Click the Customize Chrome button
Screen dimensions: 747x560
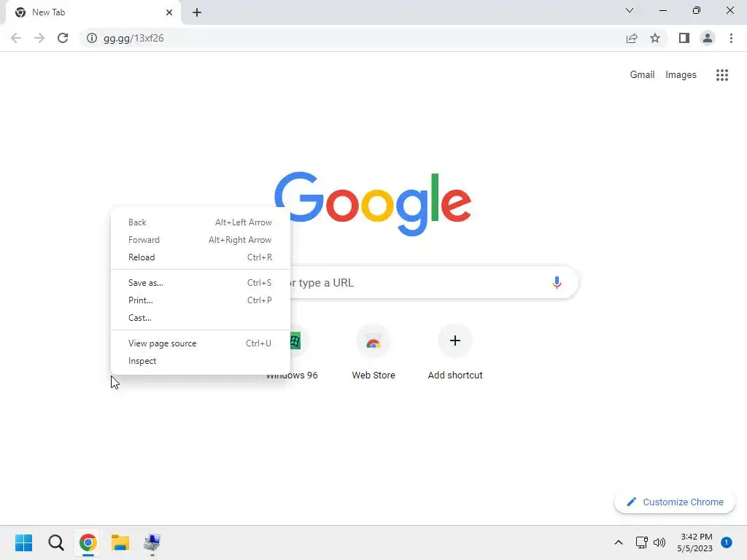point(675,502)
